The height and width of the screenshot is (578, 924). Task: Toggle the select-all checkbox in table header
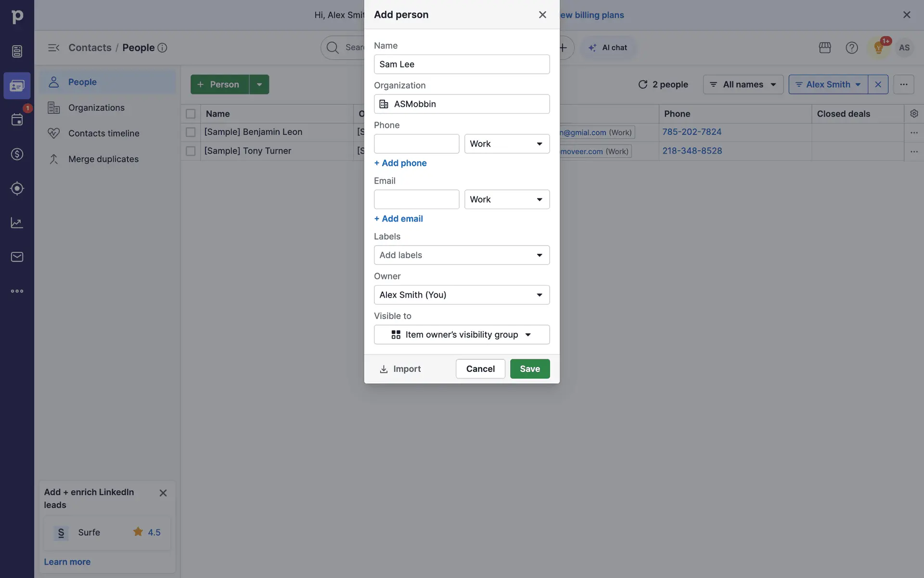coord(191,114)
